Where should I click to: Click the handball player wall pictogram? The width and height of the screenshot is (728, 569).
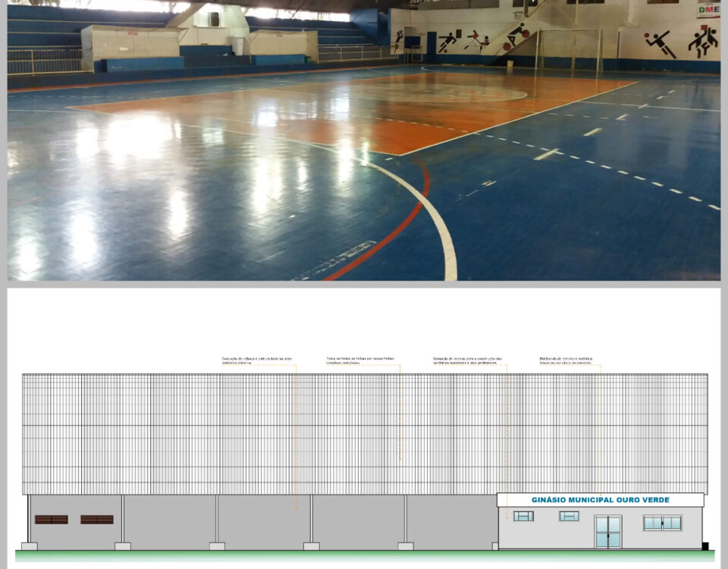click(x=659, y=44)
